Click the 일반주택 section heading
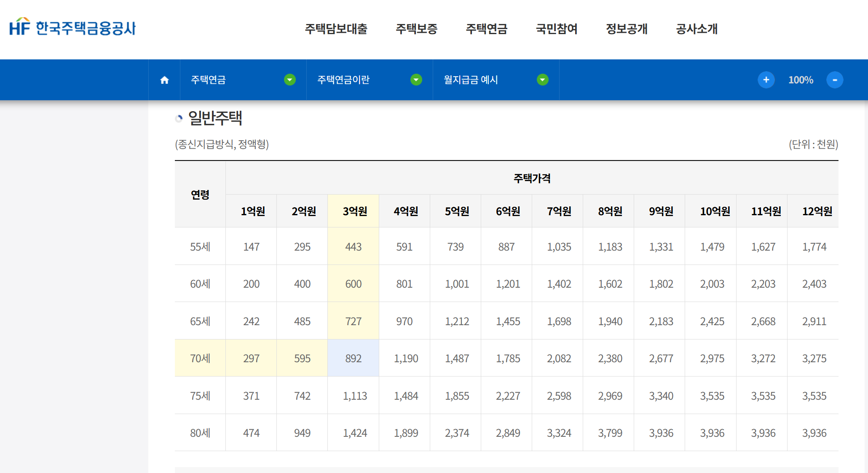The width and height of the screenshot is (868, 473). (x=215, y=118)
